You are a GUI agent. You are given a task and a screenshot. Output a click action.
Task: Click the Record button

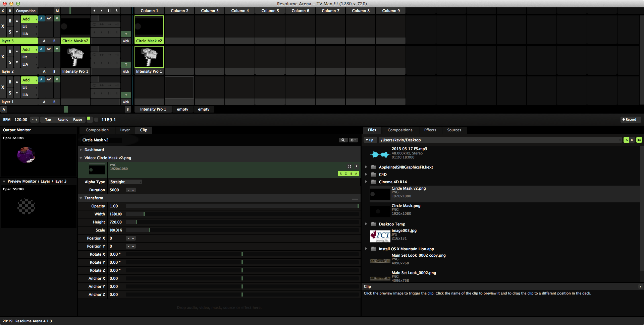pos(629,120)
